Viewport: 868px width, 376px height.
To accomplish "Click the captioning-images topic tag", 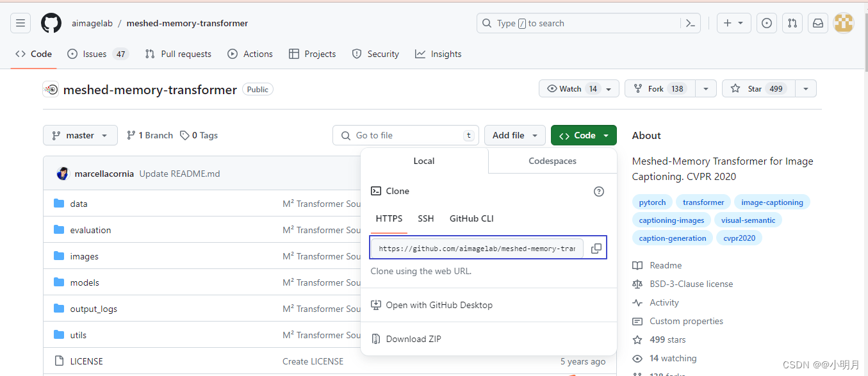I will pyautogui.click(x=671, y=220).
